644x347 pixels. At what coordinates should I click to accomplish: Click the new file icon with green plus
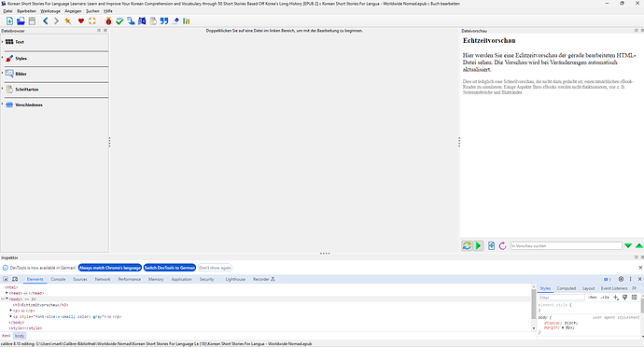(9, 21)
